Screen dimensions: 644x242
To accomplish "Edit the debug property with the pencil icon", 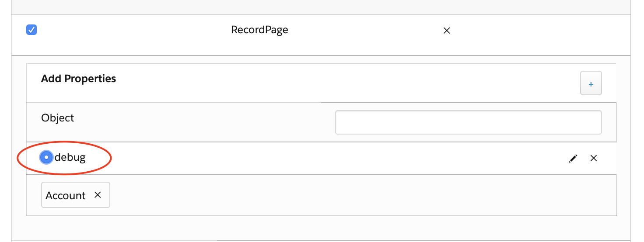I will pyautogui.click(x=573, y=159).
